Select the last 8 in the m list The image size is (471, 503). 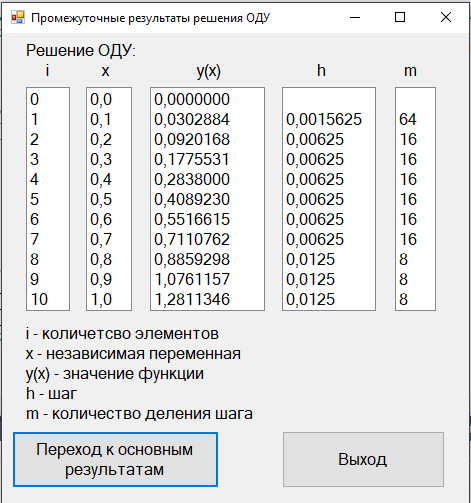pos(404,299)
